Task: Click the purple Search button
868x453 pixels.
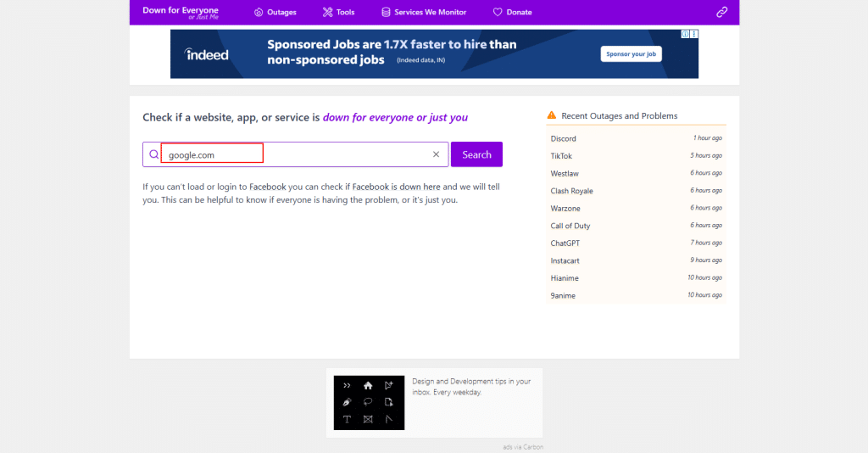Action: (476, 154)
